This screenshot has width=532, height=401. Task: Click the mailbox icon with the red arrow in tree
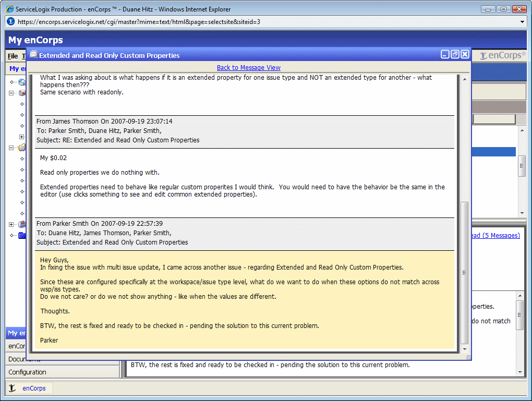click(22, 93)
